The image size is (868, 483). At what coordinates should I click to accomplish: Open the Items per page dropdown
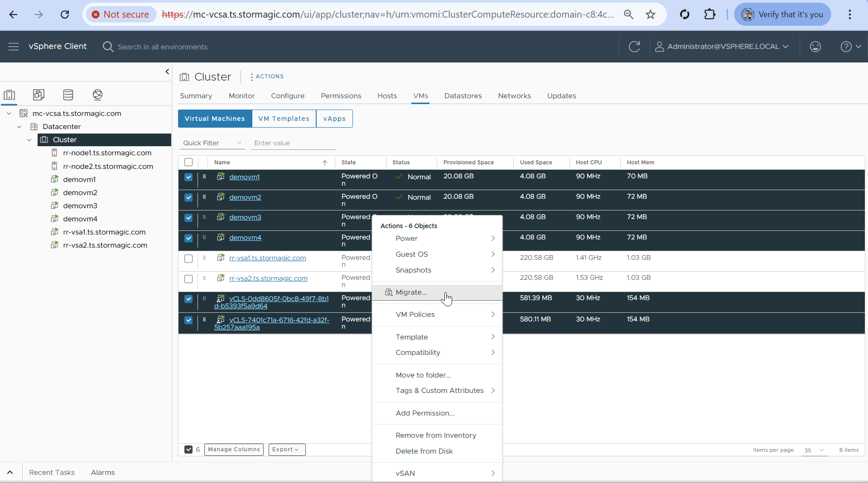click(814, 450)
